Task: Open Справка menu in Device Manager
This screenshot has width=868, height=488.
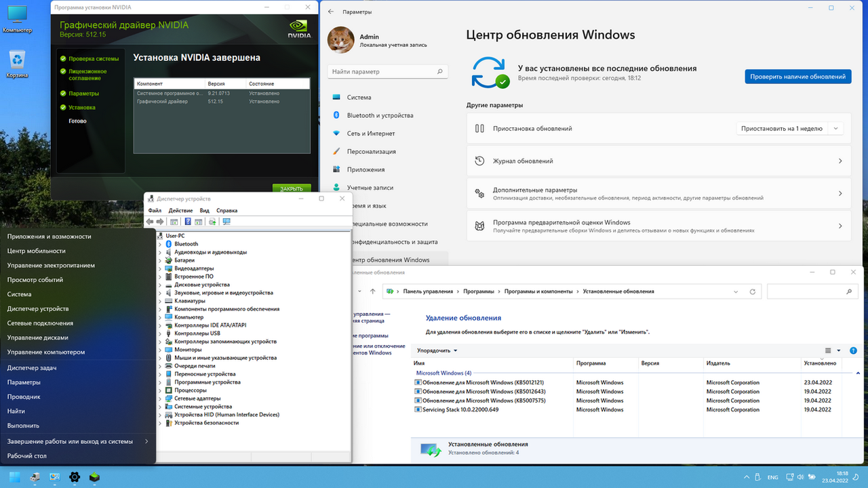Action: 226,211
